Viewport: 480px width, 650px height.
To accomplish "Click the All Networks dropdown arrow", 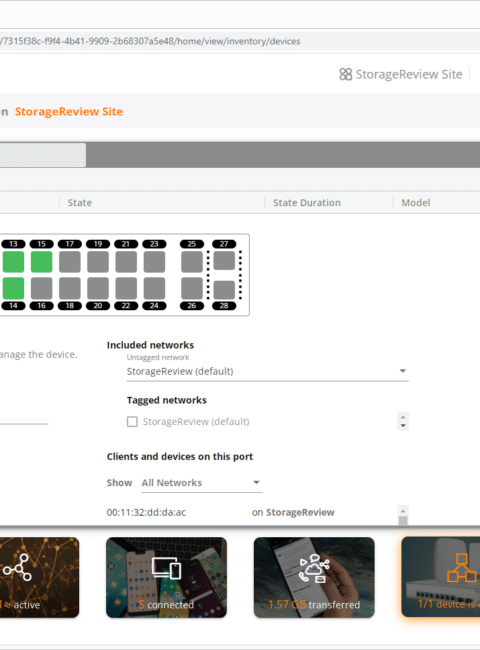I will click(256, 483).
